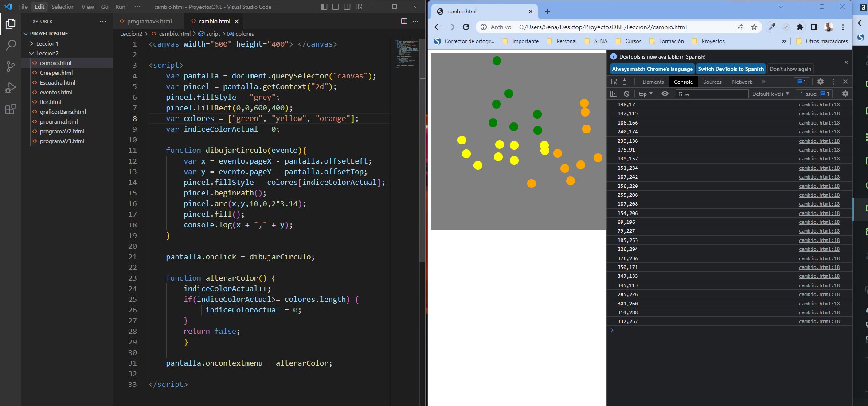Open Chrome extensions puzzle icon

click(800, 27)
